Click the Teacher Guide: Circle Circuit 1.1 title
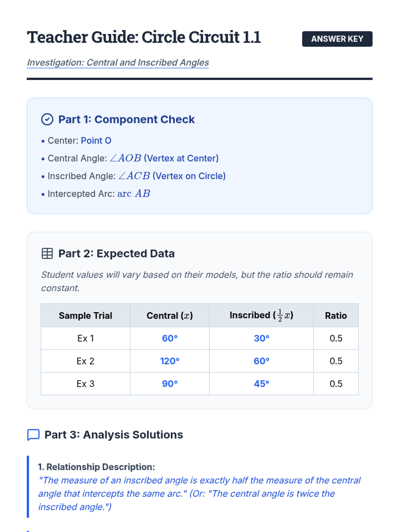The width and height of the screenshot is (399, 532). (144, 37)
